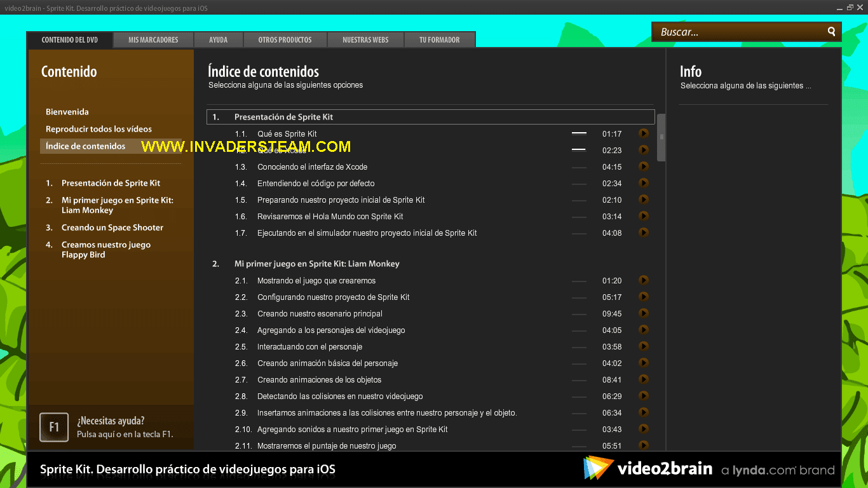Open lesson title Interactuando con el personaje
868x488 pixels.
tap(309, 347)
